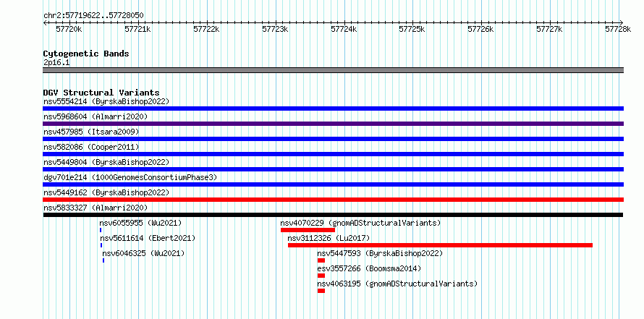Click the short red esv3557266 bar
Image resolution: width=644 pixels, height=319 pixels.
[x=321, y=276]
